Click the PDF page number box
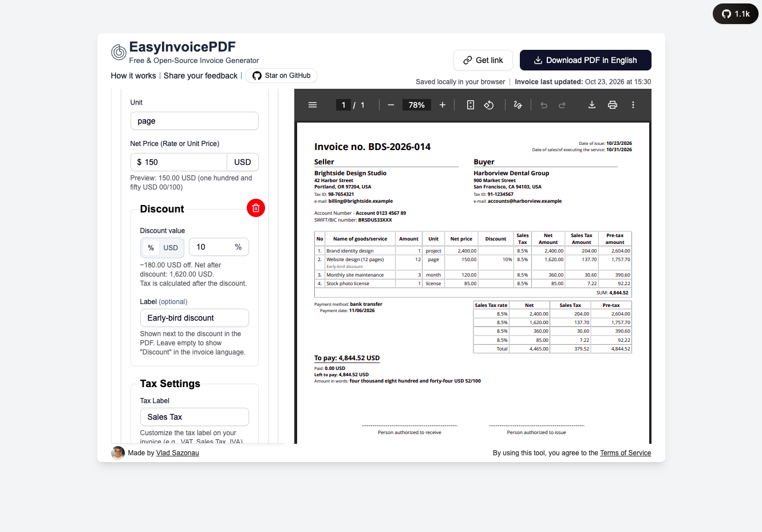Viewport: 762px width, 532px height. (x=344, y=105)
